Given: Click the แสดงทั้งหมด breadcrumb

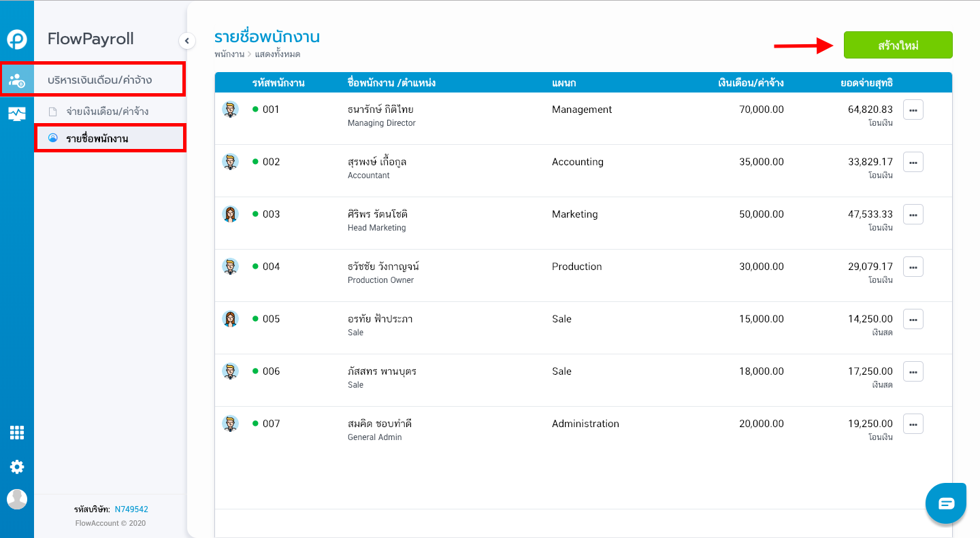Looking at the screenshot, I should click(278, 54).
